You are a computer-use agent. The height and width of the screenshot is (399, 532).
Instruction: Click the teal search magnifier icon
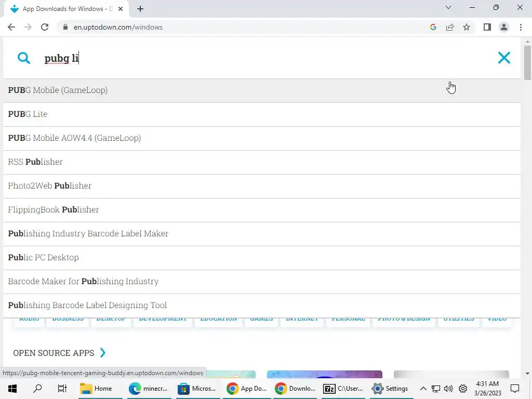pos(24,58)
